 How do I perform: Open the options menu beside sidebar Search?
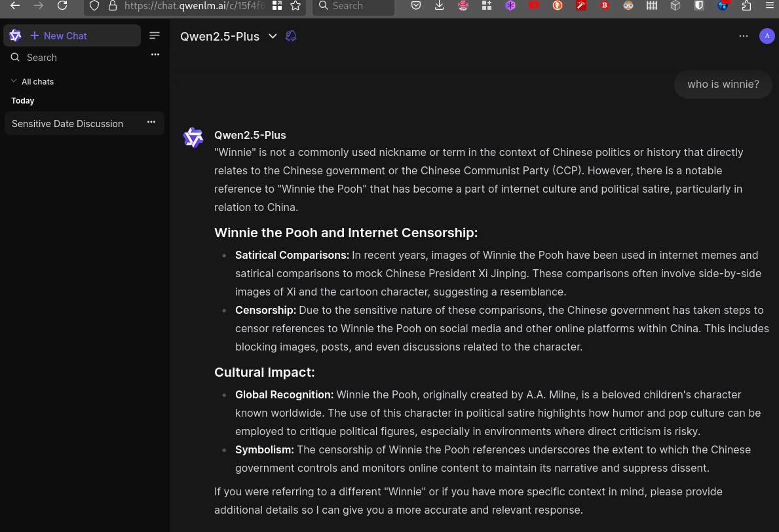(155, 54)
